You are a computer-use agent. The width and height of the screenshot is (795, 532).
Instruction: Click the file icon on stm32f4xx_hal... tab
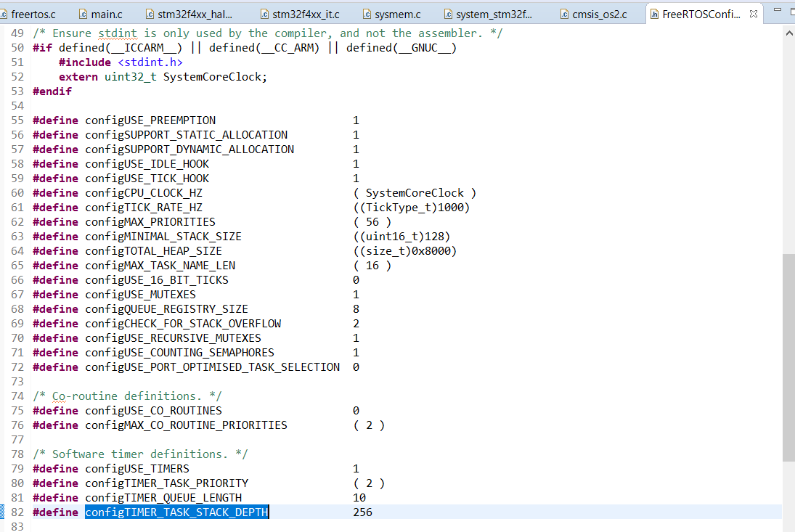(150, 15)
